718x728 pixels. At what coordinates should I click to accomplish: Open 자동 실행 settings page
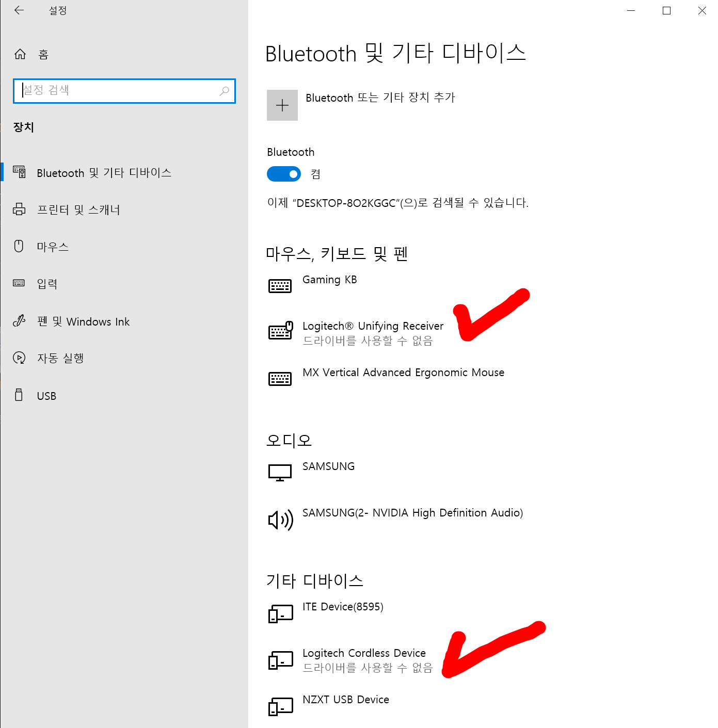coord(124,358)
